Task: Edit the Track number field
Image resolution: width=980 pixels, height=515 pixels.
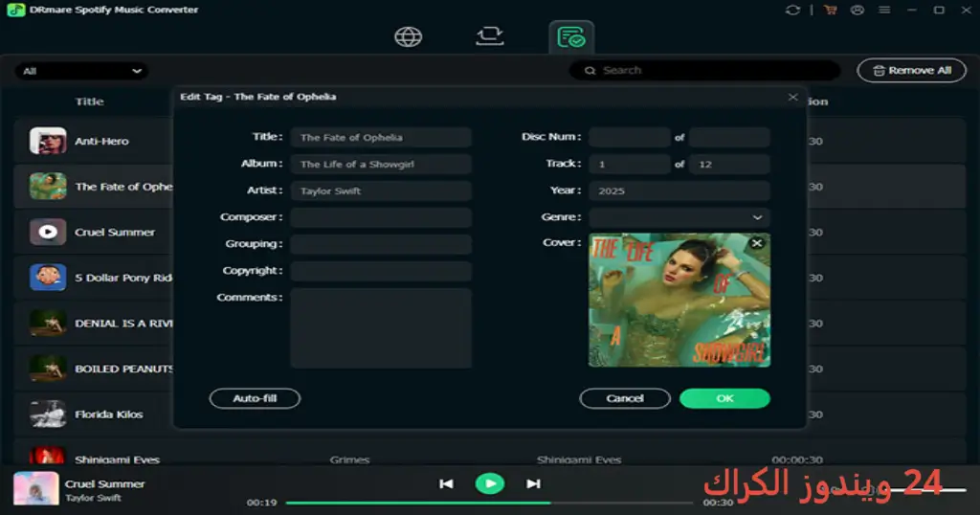Action: pyautogui.click(x=630, y=165)
